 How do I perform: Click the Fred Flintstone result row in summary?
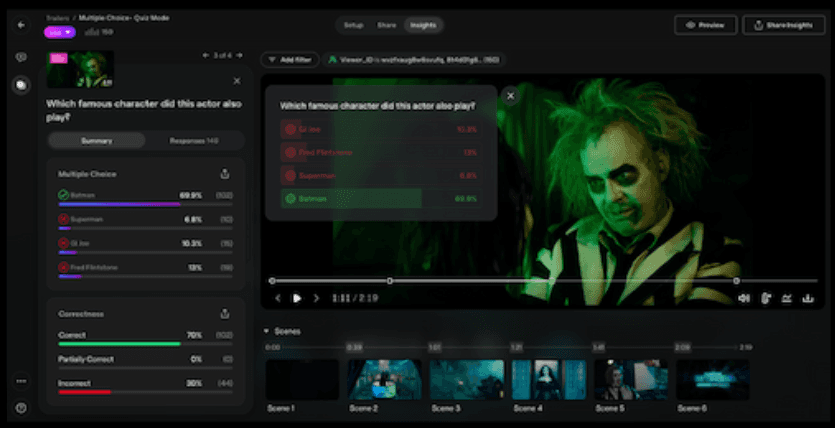coord(145,269)
